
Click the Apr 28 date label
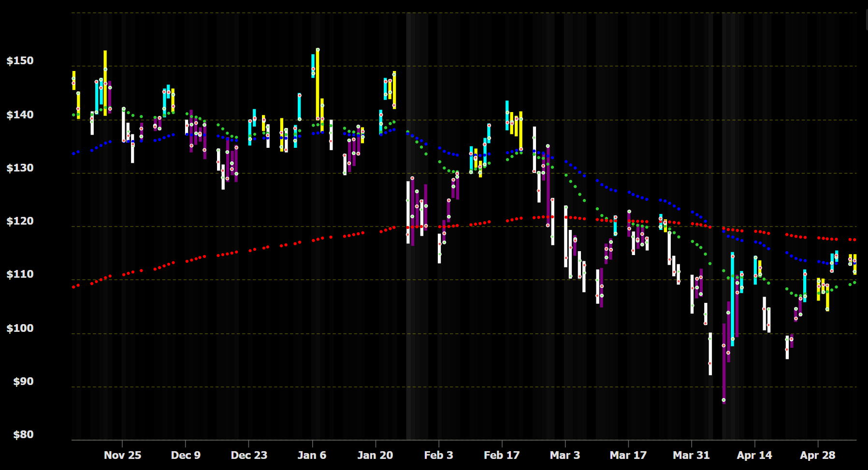(818, 455)
